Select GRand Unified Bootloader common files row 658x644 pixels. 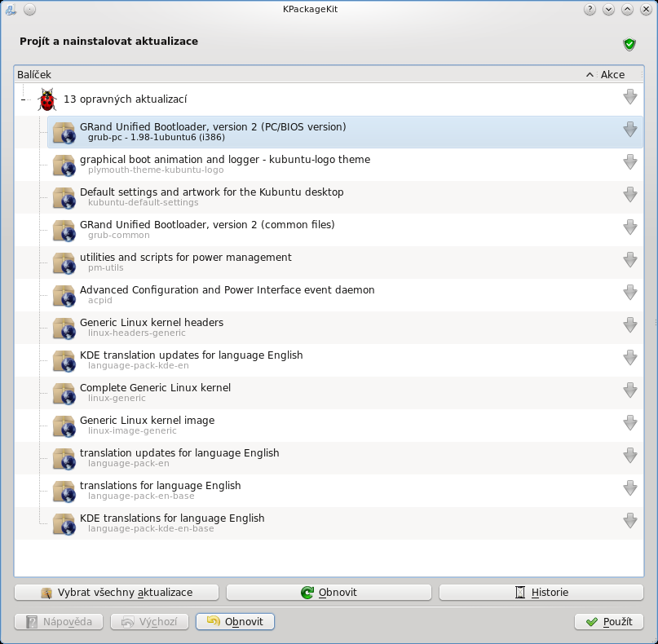345,231
